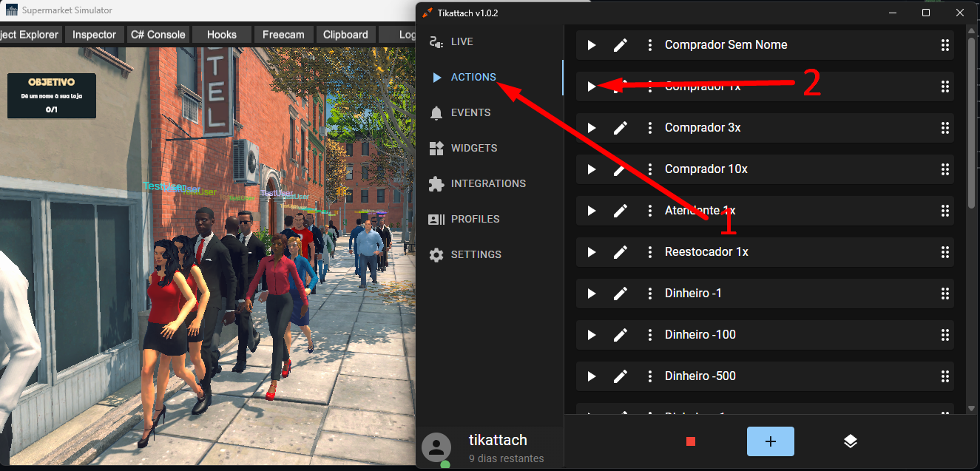Screen dimensions: 980x471
Task: Edit the Reestocador 1x action
Action: (621, 252)
